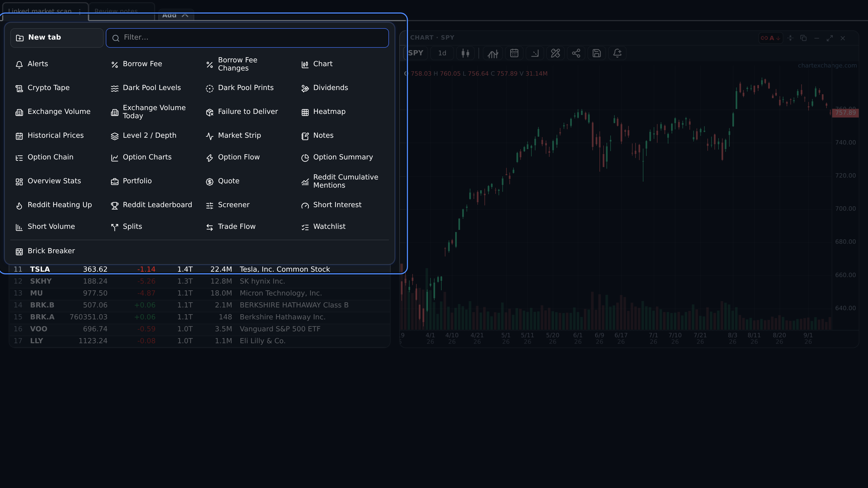The width and height of the screenshot is (868, 488).
Task: Choose Level 2 / Depth
Action: [144, 136]
